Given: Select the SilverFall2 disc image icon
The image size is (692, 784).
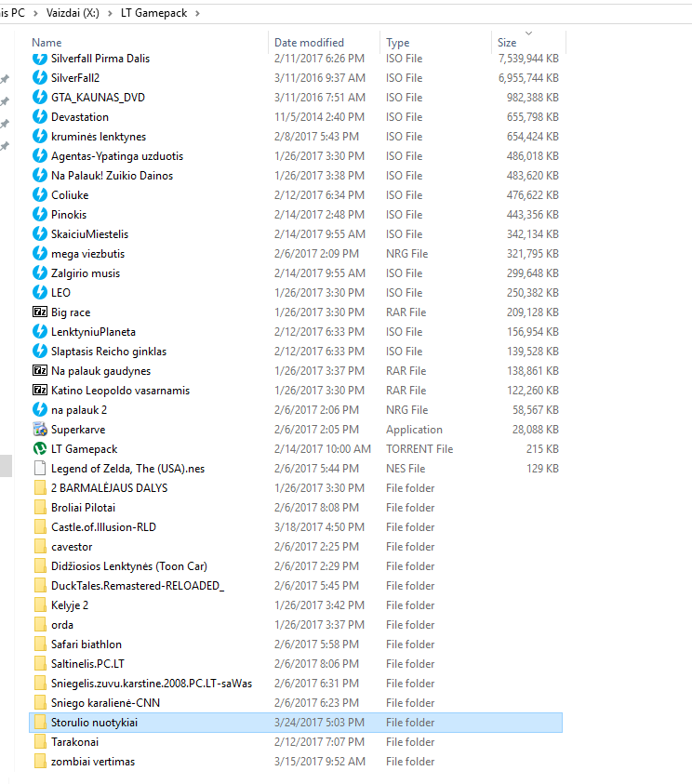Looking at the screenshot, I should [x=40, y=78].
